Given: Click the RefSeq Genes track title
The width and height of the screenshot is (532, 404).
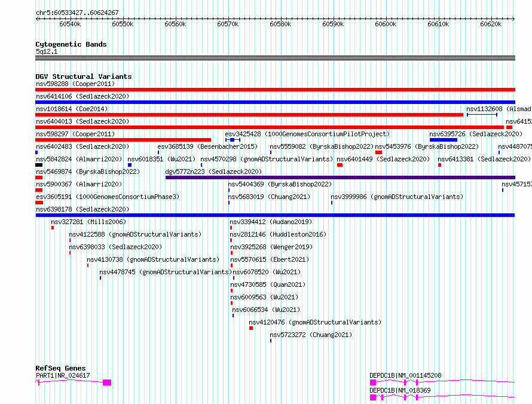Looking at the screenshot, I should pyautogui.click(x=60, y=368).
